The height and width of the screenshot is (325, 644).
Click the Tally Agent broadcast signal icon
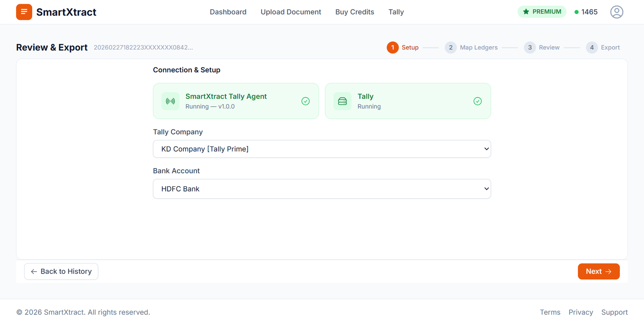(x=170, y=101)
